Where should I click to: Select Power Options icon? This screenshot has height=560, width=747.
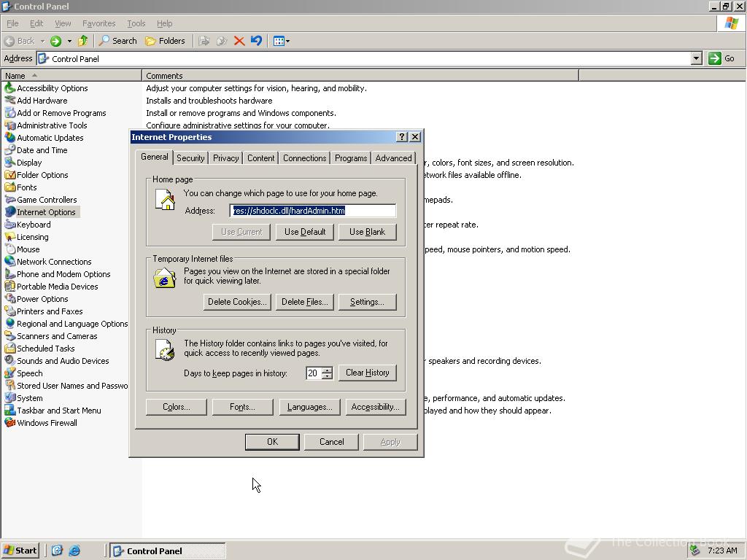pos(9,298)
